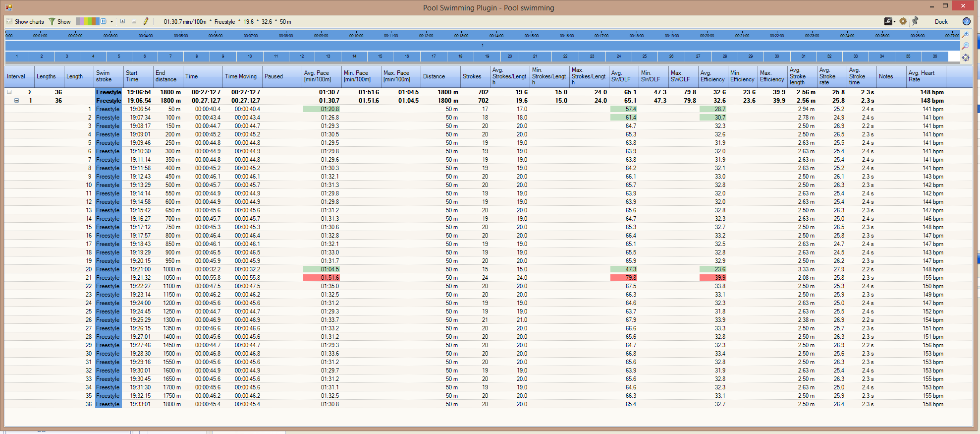Click the Dock button
The image size is (980, 434).
(941, 22)
